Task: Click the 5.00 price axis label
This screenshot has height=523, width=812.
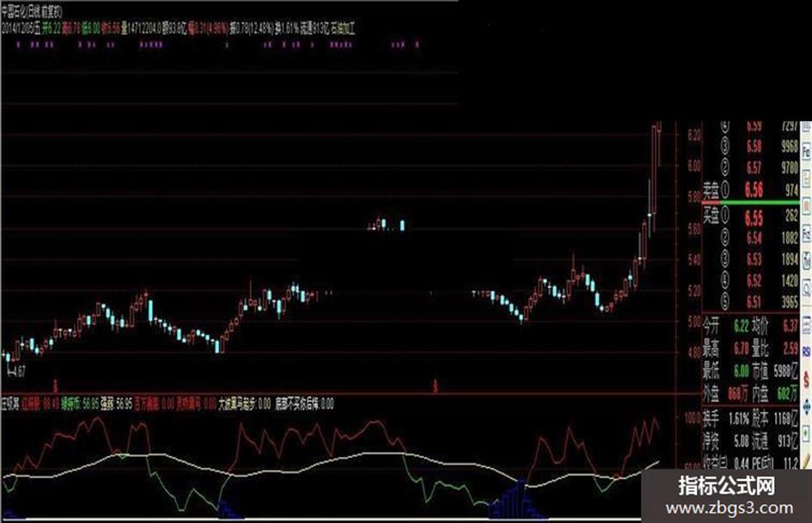Action: [x=694, y=322]
